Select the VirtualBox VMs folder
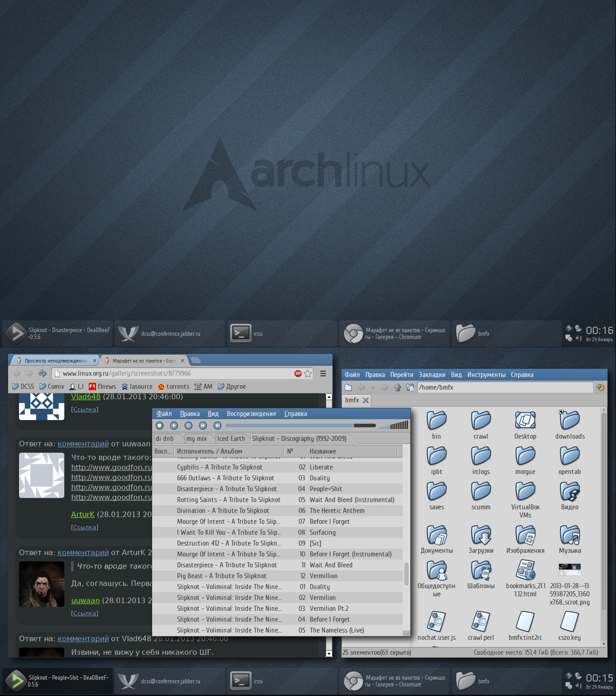Image resolution: width=616 pixels, height=696 pixels. [525, 491]
